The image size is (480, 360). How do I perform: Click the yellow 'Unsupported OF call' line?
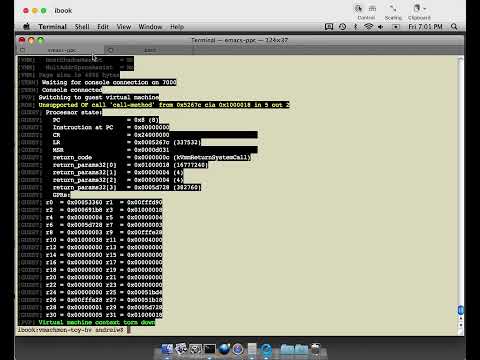pyautogui.click(x=153, y=105)
